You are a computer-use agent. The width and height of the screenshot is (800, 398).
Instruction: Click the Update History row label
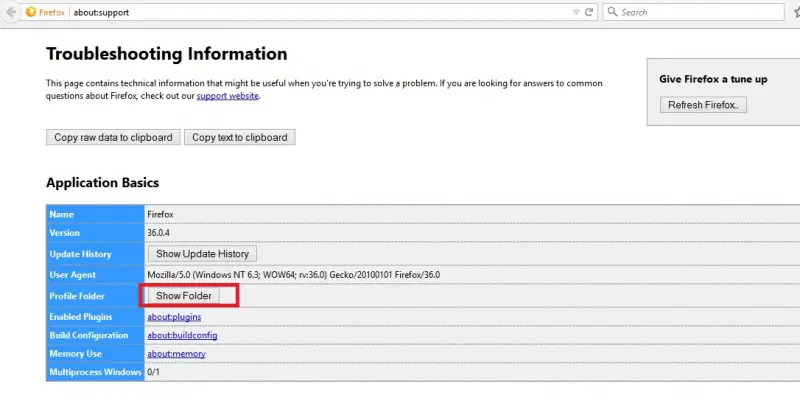[x=80, y=254]
